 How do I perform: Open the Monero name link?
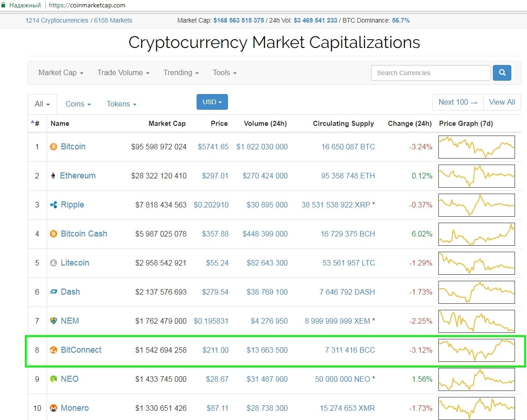click(75, 408)
